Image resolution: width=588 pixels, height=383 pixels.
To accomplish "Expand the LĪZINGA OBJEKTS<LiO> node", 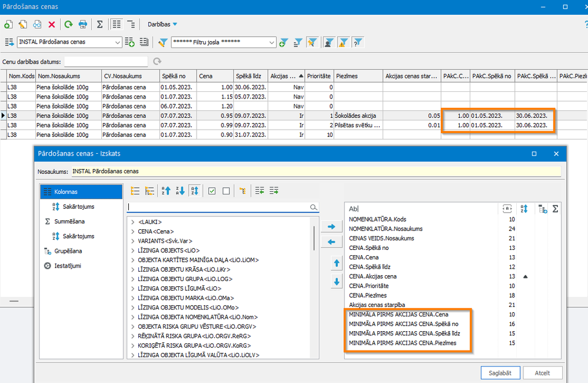I will coord(133,250).
